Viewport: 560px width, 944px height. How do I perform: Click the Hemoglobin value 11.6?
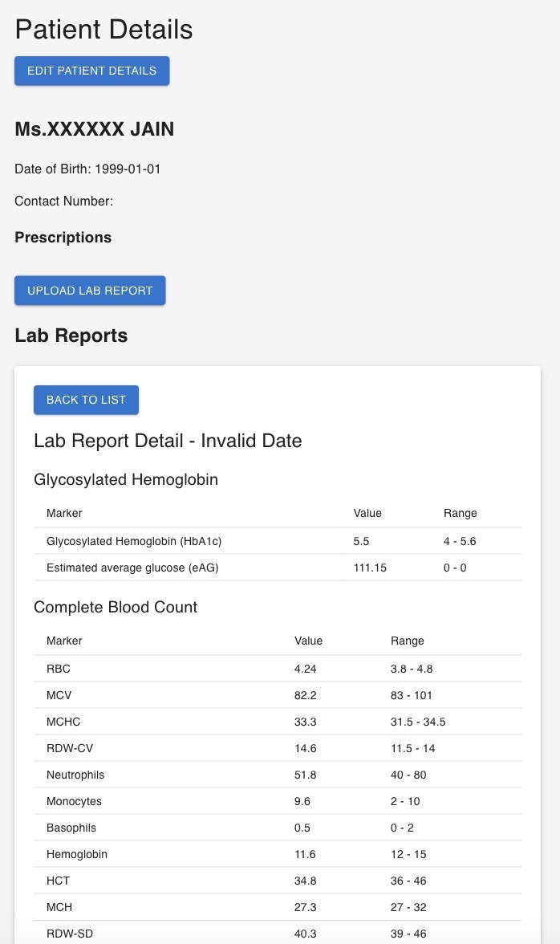(x=306, y=853)
